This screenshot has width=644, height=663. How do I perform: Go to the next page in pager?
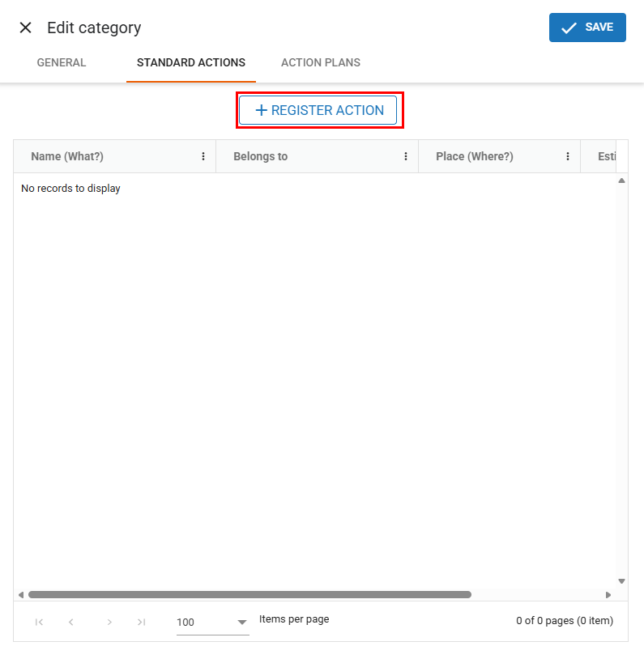(x=109, y=622)
